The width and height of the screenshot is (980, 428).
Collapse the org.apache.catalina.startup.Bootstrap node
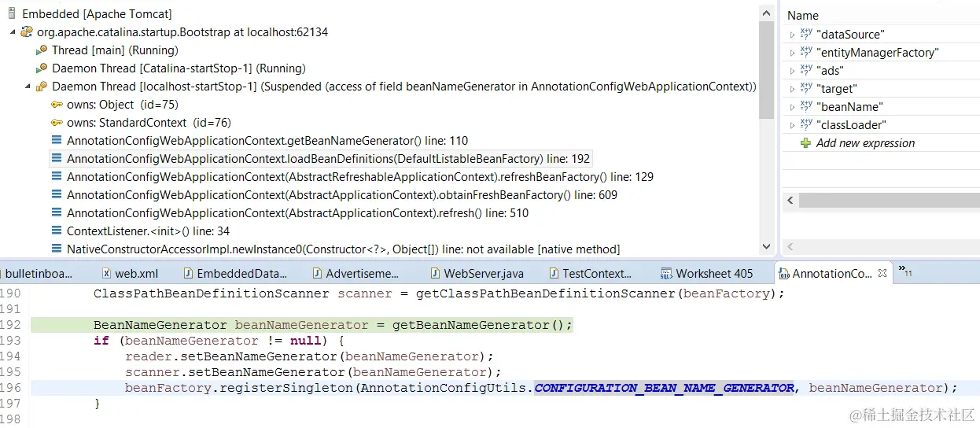[x=13, y=32]
